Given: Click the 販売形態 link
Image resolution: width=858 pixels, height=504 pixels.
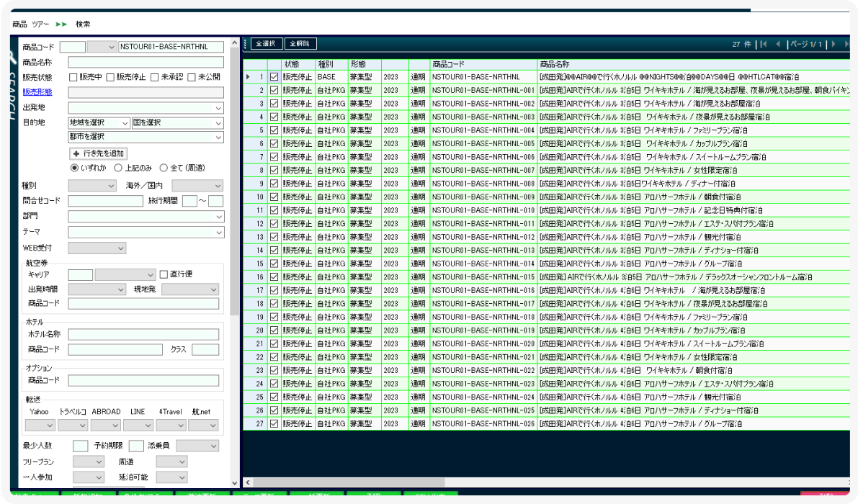Looking at the screenshot, I should tap(37, 92).
